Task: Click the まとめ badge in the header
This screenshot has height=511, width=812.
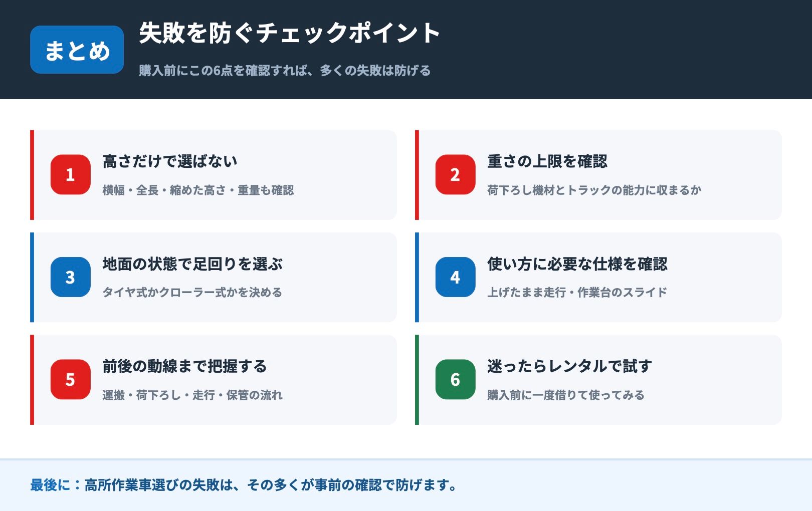Action: tap(77, 50)
